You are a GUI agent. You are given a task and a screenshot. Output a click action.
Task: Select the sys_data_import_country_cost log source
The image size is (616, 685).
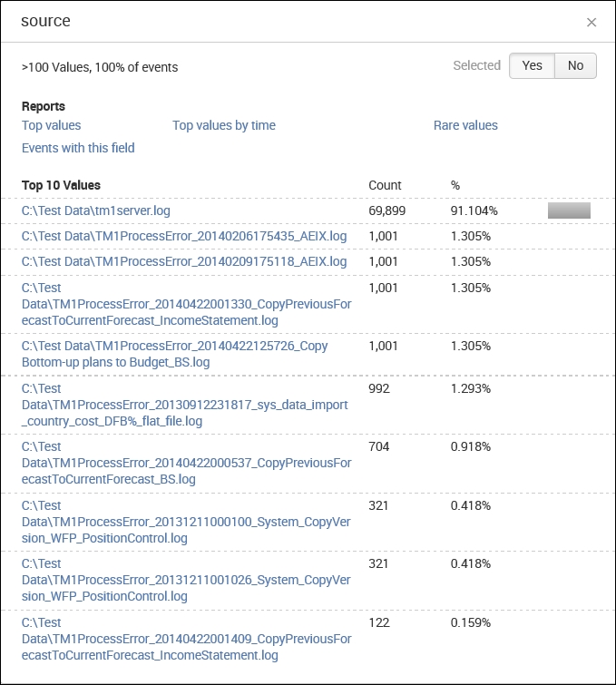(x=184, y=405)
